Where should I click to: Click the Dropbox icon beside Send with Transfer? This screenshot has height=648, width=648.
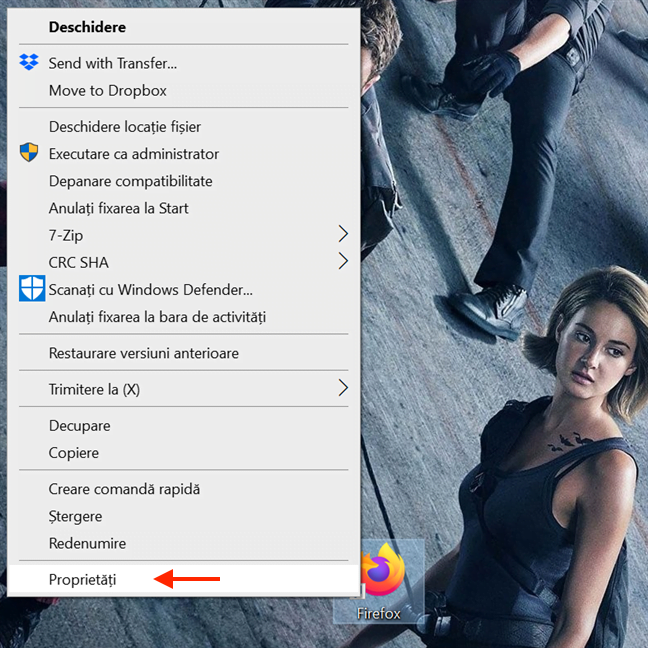click(29, 62)
